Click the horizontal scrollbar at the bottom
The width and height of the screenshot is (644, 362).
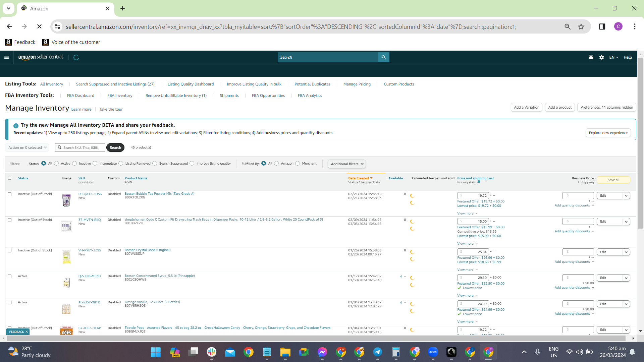pos(317,338)
